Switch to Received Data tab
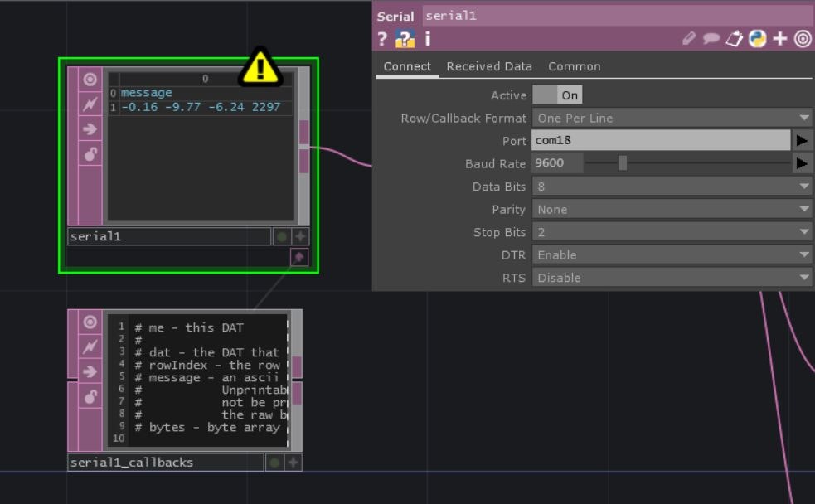This screenshot has width=815, height=504. (488, 66)
